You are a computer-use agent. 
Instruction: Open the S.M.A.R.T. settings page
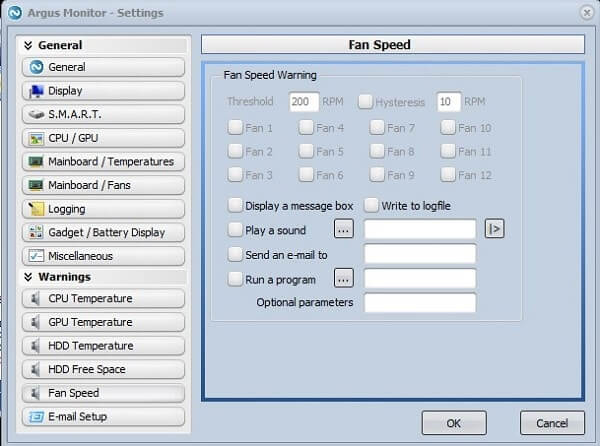[x=103, y=114]
